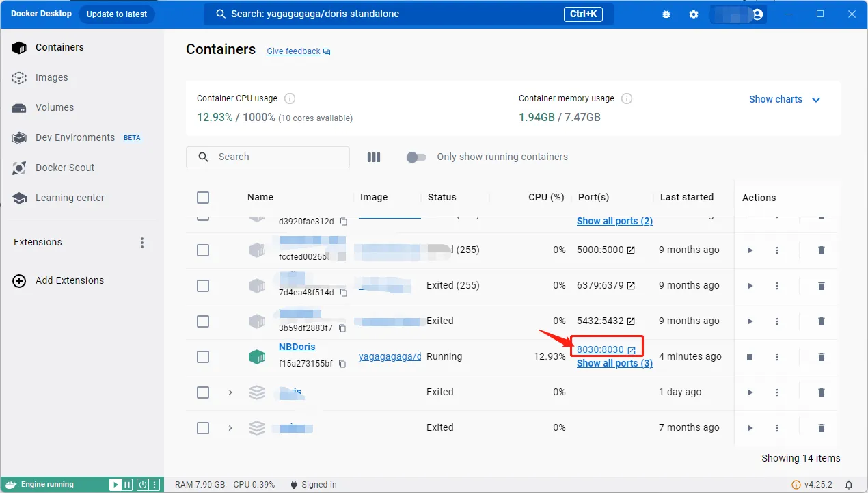Viewport: 868px width, 493px height.
Task: Open the engine options kebab menu in status bar
Action: pos(155,485)
